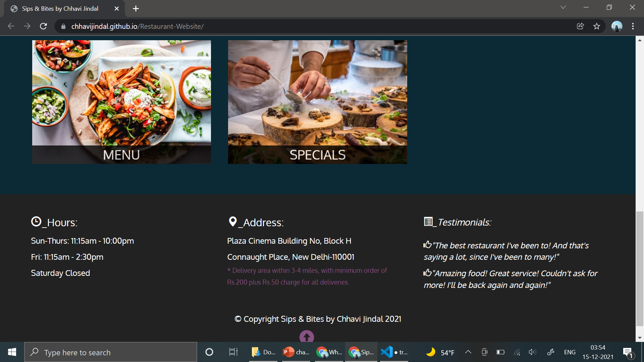Open the MENU image tile
The width and height of the screenshot is (644, 362).
(121, 102)
